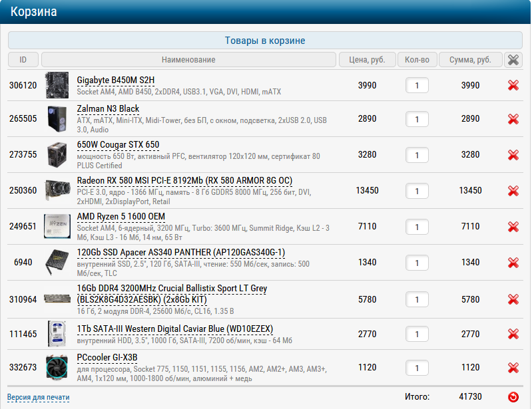Edit quantity field for Gigabyte B450M S2H

[417, 85]
